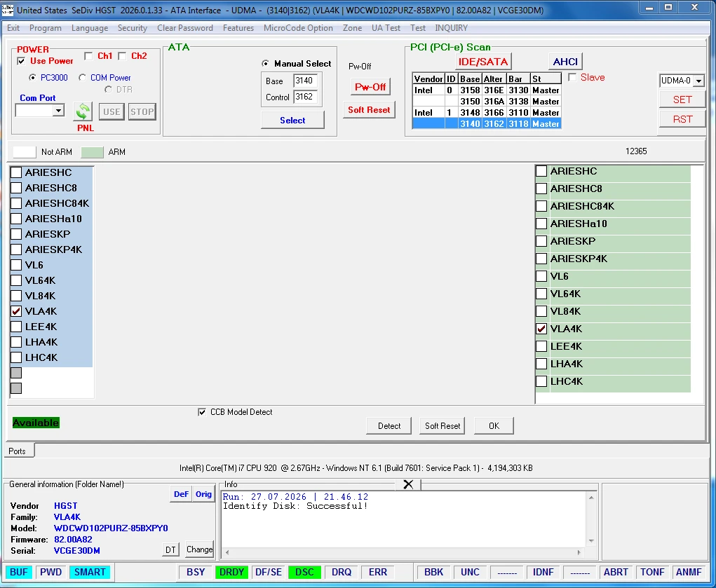Click the RST button
The height and width of the screenshot is (588, 716).
(682, 119)
